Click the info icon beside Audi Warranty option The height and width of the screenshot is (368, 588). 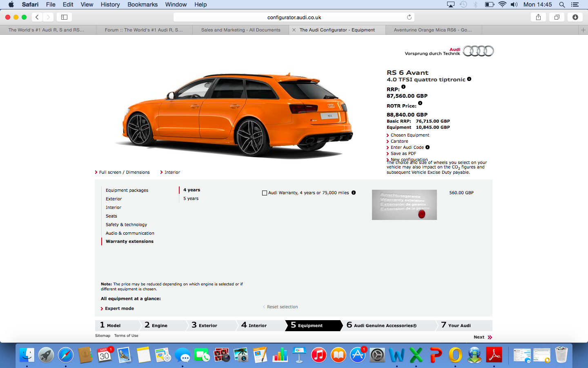click(x=354, y=193)
